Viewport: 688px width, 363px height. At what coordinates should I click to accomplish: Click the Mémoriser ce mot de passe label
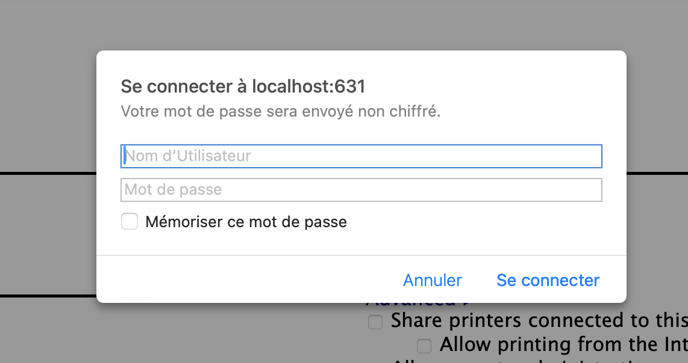coord(246,222)
